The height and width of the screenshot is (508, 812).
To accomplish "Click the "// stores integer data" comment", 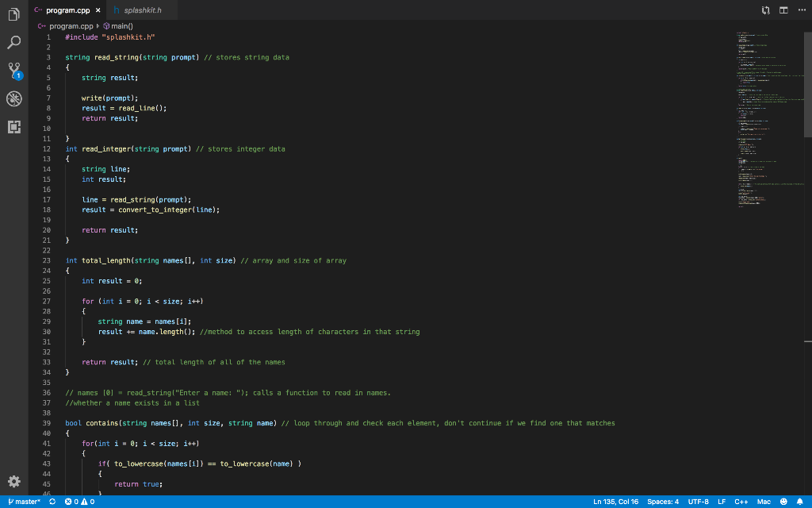I will click(240, 149).
